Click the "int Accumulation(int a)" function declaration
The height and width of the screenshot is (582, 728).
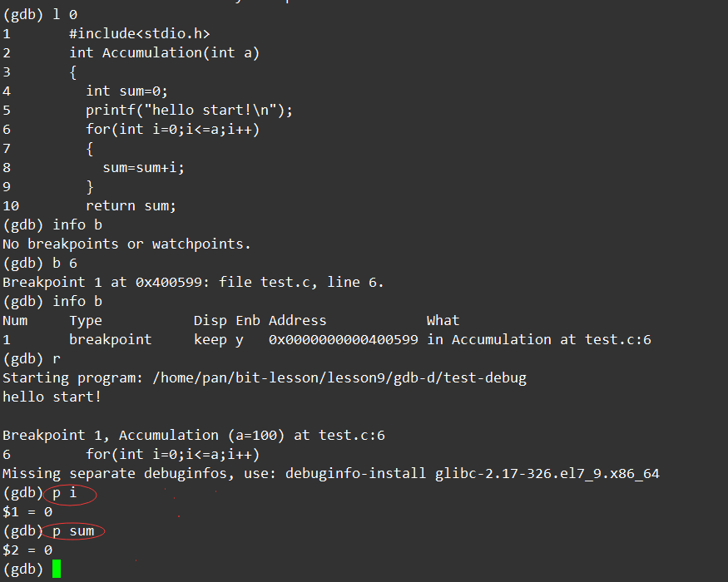click(x=164, y=53)
